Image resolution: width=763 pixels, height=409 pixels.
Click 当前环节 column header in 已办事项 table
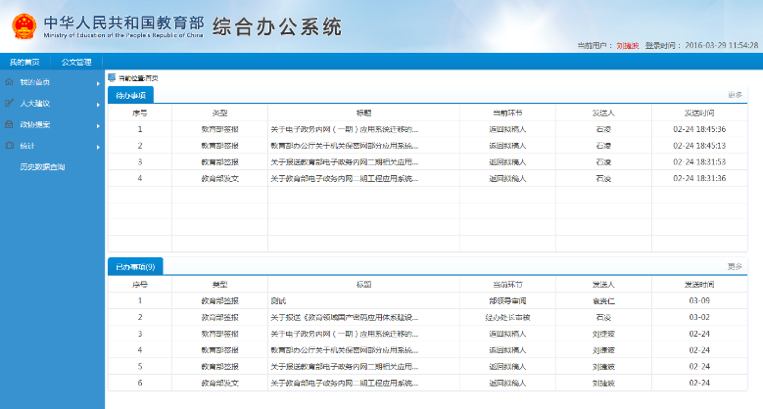[x=508, y=285]
